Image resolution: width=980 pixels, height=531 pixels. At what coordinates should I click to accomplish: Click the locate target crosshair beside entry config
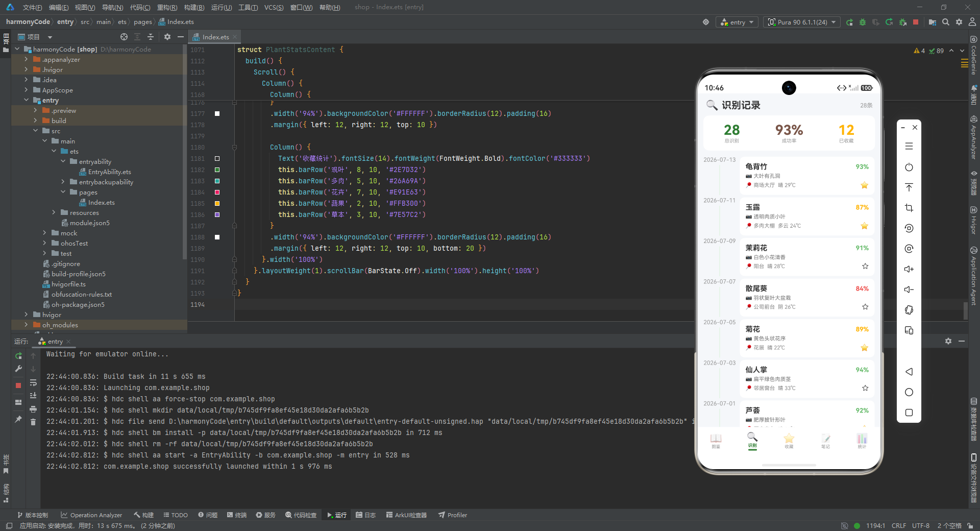point(706,22)
